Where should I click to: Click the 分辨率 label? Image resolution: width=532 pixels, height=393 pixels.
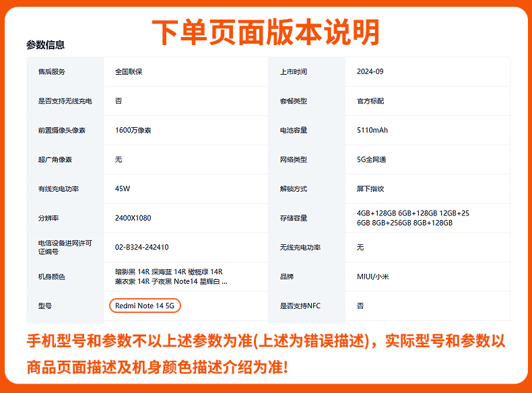coord(48,218)
